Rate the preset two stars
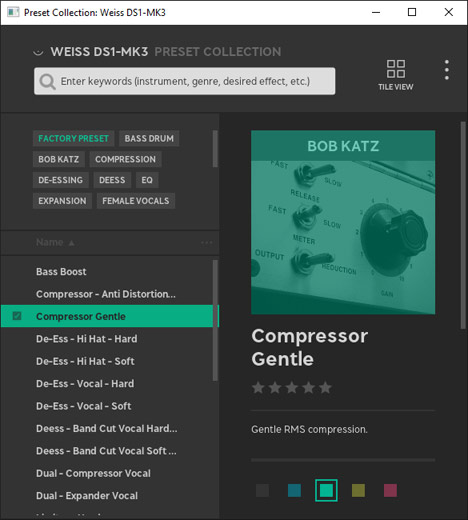468x520 pixels. 275,388
